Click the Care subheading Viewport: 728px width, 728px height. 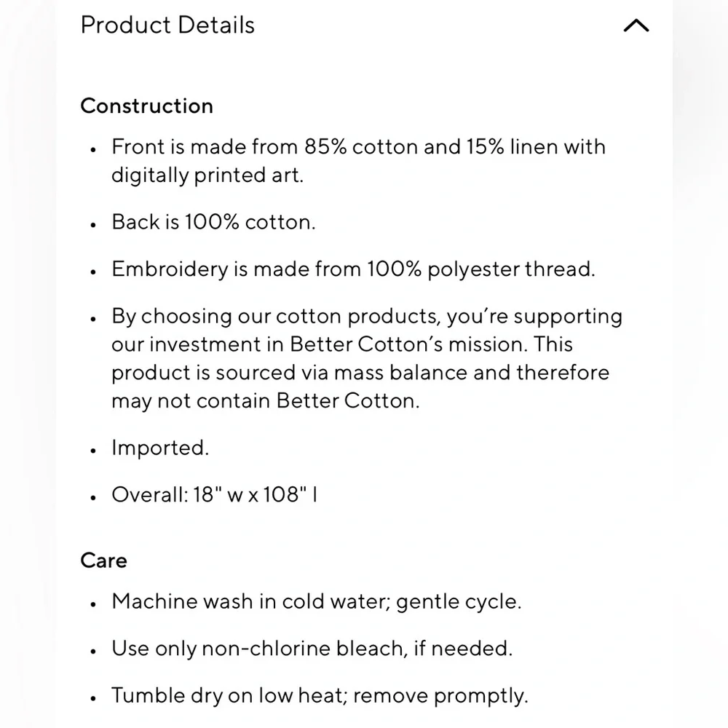click(x=103, y=561)
